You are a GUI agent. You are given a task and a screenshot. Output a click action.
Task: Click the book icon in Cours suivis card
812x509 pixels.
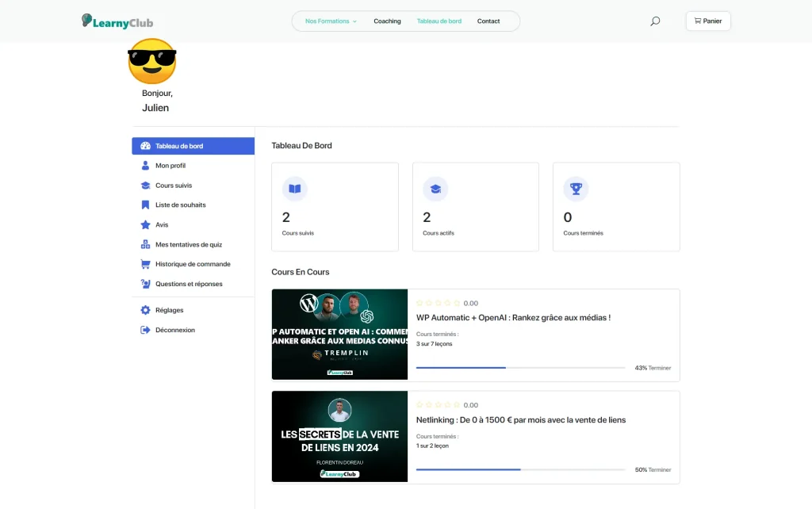click(x=295, y=189)
